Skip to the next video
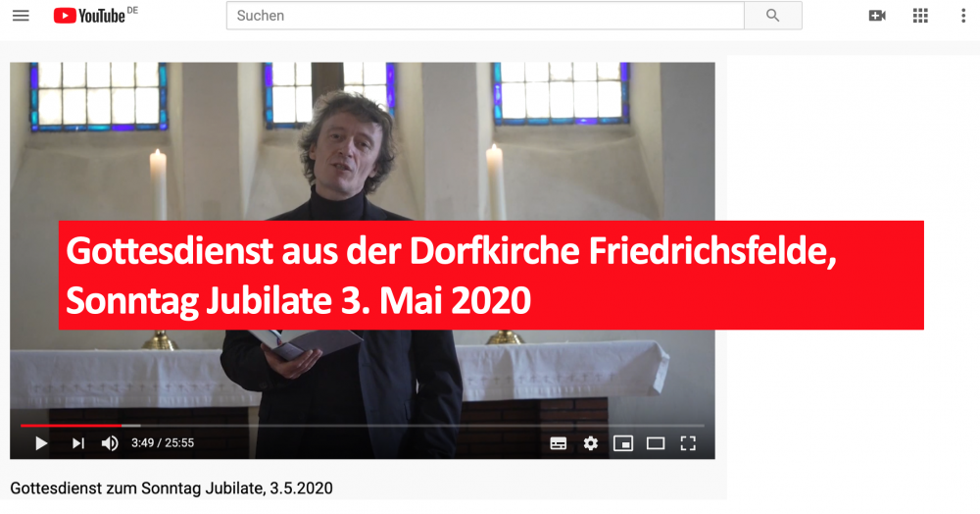Image resolution: width=980 pixels, height=514 pixels. click(78, 443)
